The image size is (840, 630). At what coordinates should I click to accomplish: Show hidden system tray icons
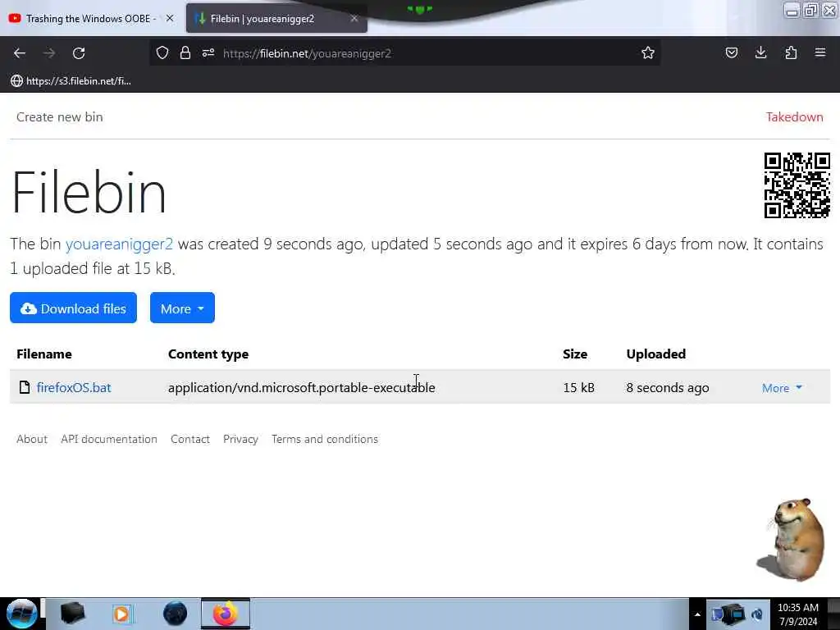tap(697, 614)
